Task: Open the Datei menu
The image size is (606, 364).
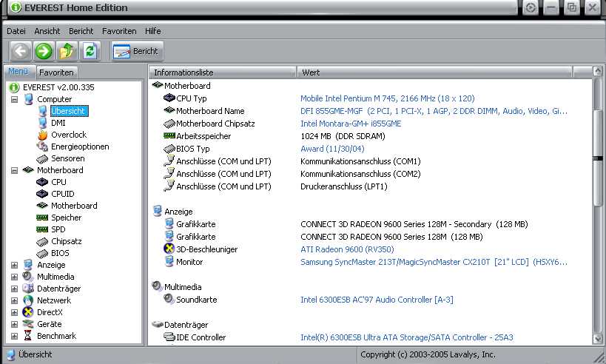Action: (16, 31)
